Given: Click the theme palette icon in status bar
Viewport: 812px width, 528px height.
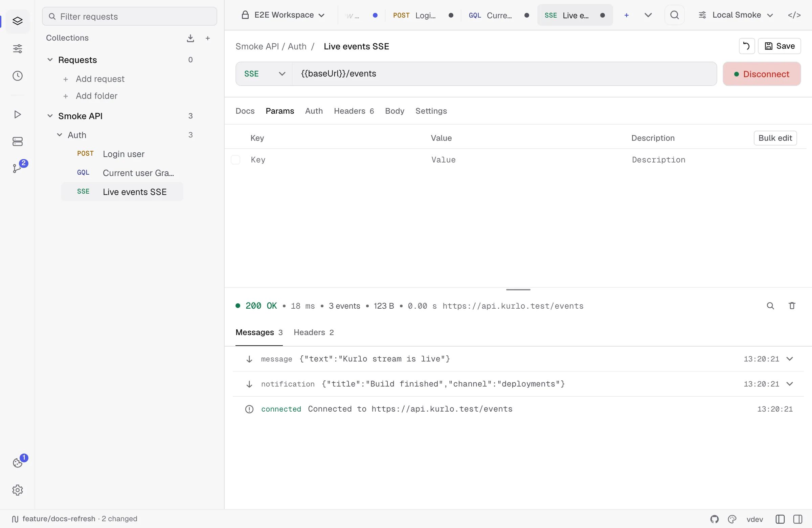Looking at the screenshot, I should tap(732, 519).
